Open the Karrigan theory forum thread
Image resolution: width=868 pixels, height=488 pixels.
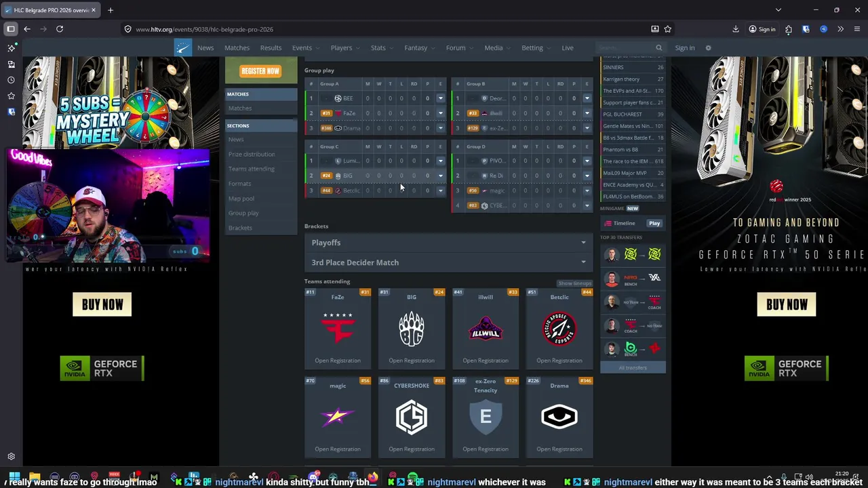[x=633, y=79]
